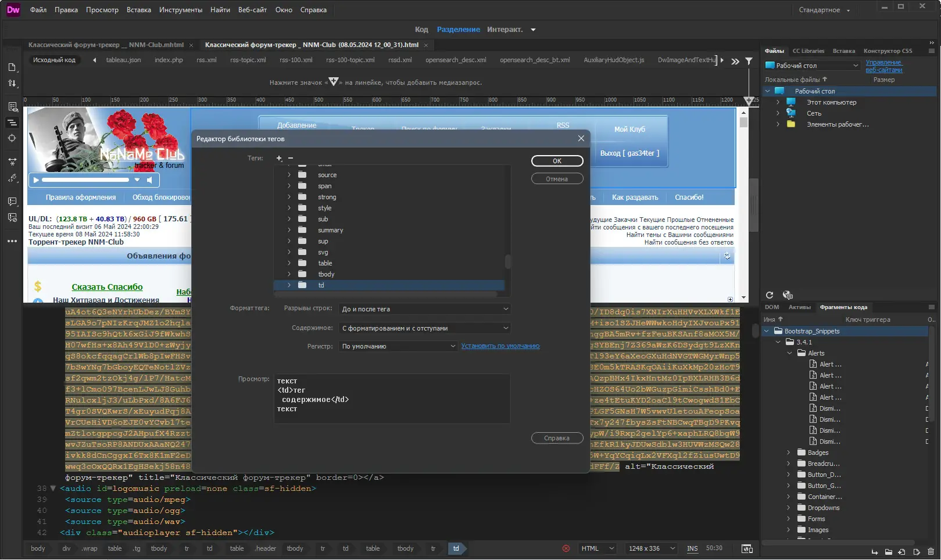Delete snippet using the trash icon

[x=931, y=552]
